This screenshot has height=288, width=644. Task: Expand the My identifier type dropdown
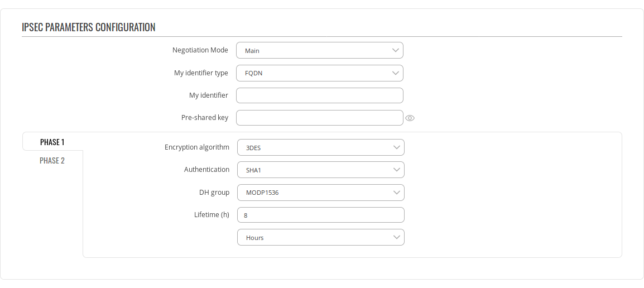[319, 73]
